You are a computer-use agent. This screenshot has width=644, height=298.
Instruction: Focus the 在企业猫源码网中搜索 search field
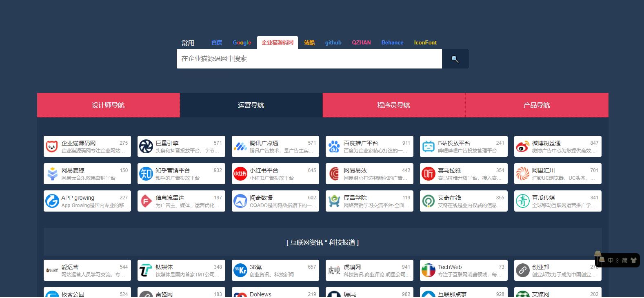click(309, 59)
